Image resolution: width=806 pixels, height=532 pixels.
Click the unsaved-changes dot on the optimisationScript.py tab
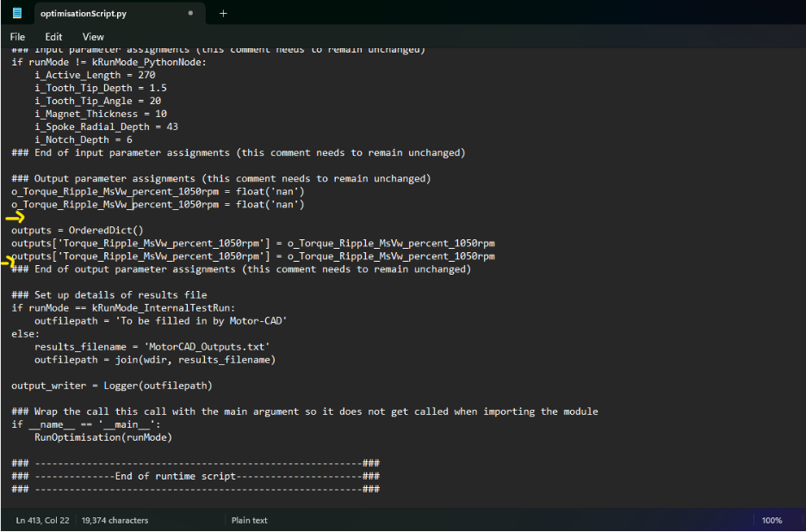click(x=190, y=14)
